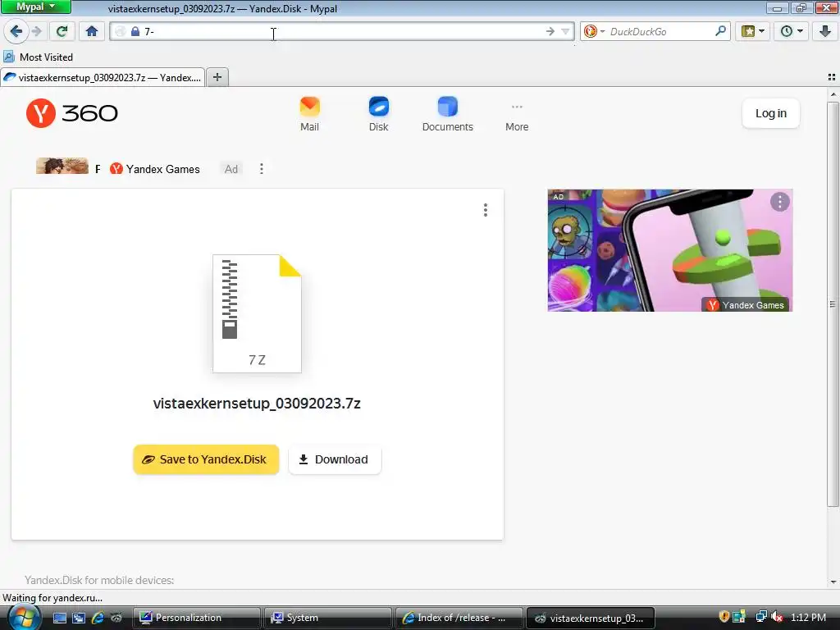The image size is (840, 630).
Task: Open the Yandex Games banner ad
Action: [669, 250]
